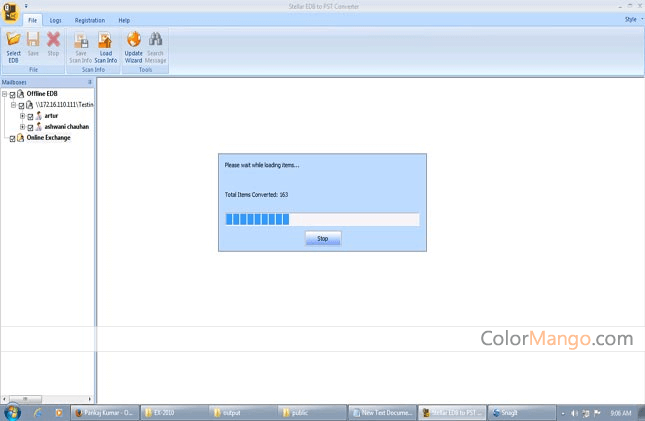The height and width of the screenshot is (421, 645).
Task: Click the Load Scan Info icon
Action: (x=105, y=40)
